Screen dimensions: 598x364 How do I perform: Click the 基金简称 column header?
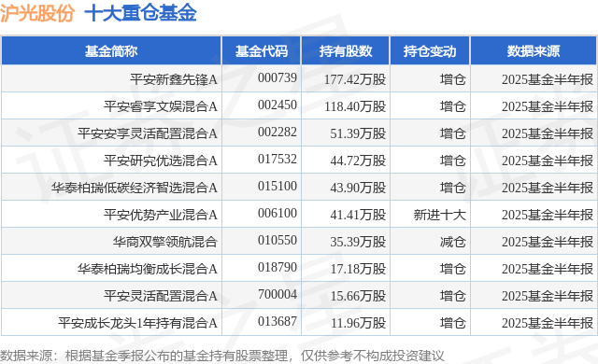[111, 51]
